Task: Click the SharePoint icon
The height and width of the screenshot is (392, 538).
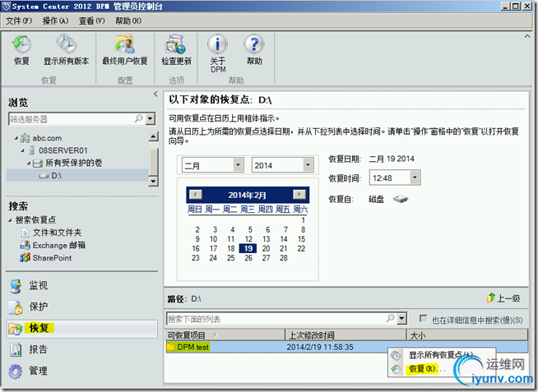Action: (25, 258)
